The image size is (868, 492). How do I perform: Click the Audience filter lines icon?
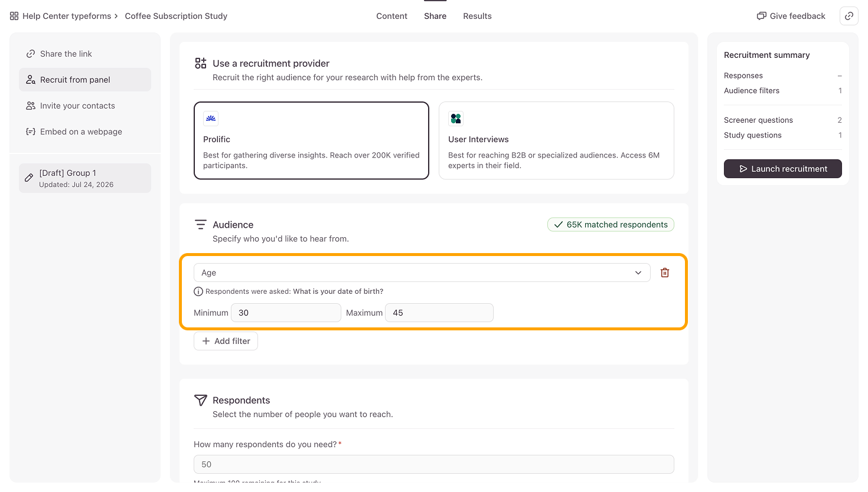coord(201,225)
